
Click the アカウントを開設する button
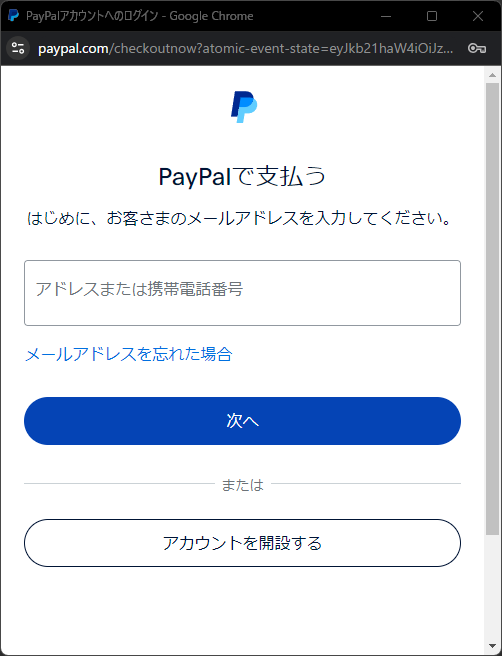(x=242, y=543)
